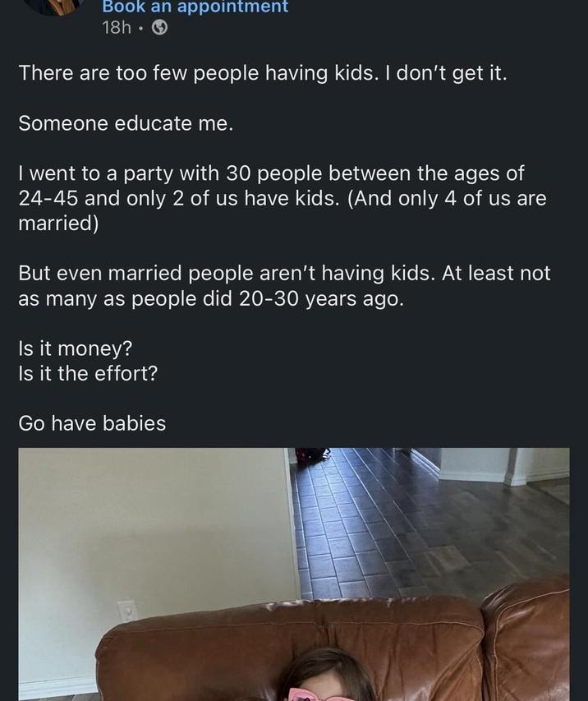Click the word "married)" ending the paragraph
The height and width of the screenshot is (701, 588).
[58, 224]
